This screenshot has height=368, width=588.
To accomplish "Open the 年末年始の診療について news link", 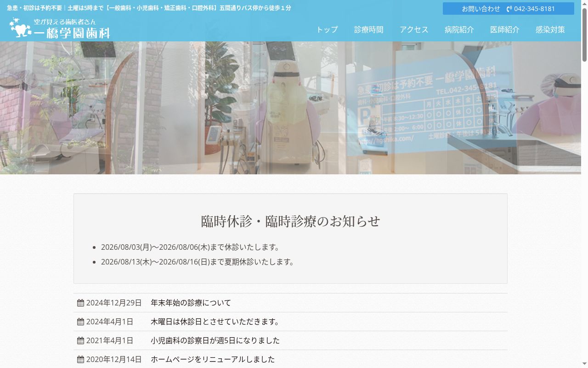I will tap(191, 303).
